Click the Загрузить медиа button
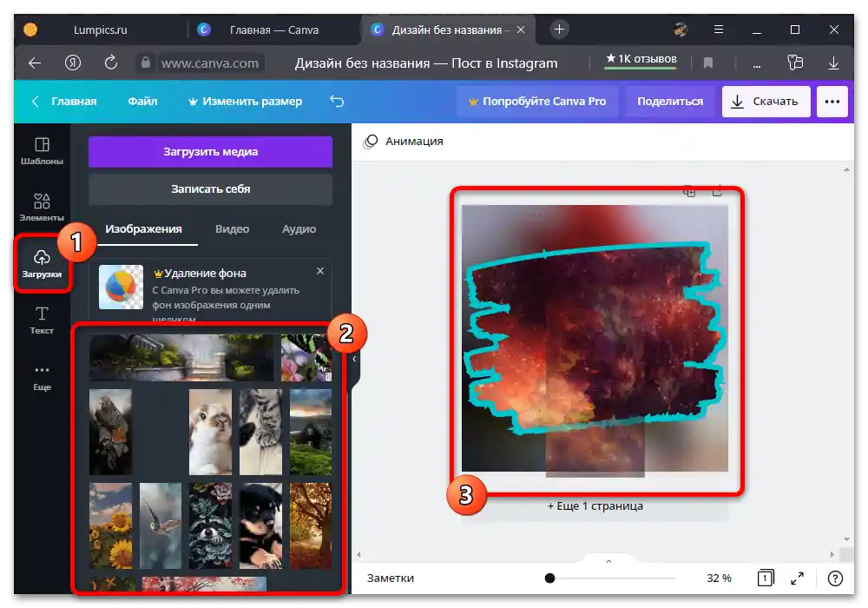 (210, 152)
